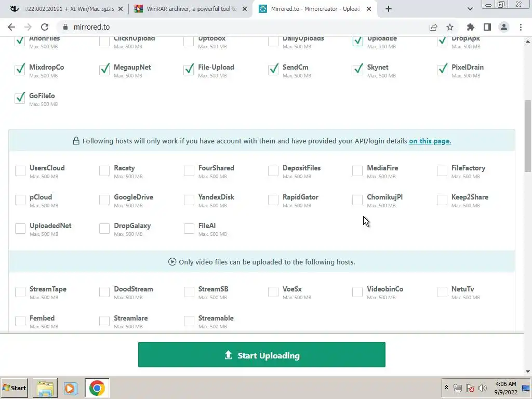
Task: Click the Start Uploading button
Action: (x=262, y=354)
